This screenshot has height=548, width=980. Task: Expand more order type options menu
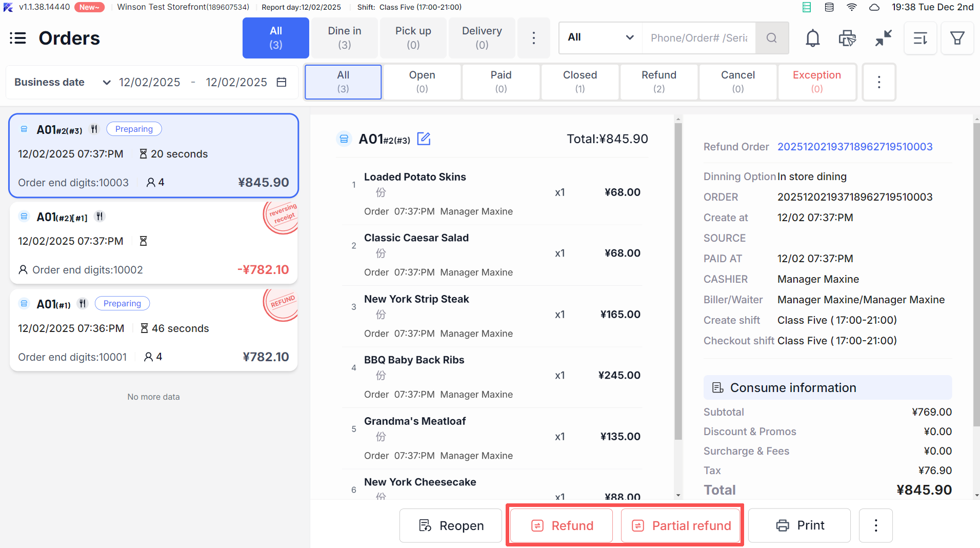[x=533, y=38]
